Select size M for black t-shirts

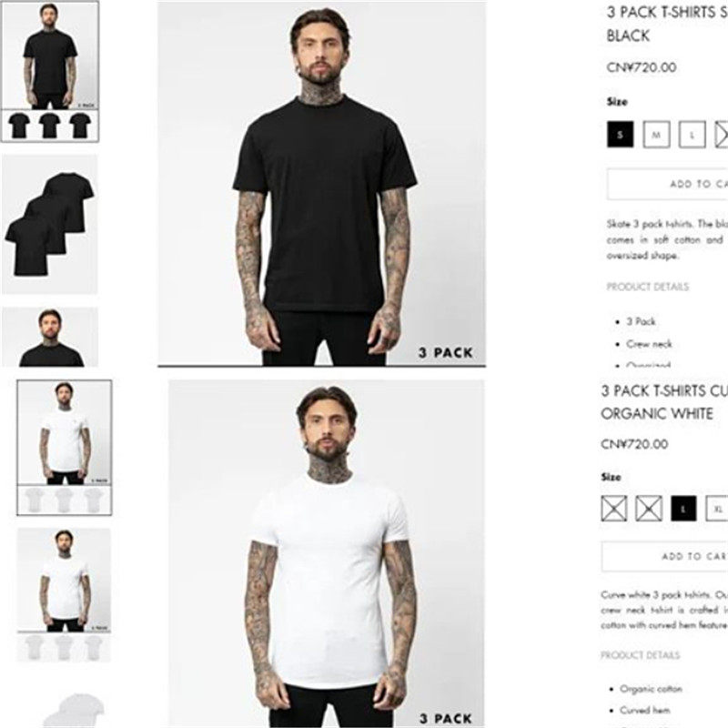pyautogui.click(x=656, y=135)
